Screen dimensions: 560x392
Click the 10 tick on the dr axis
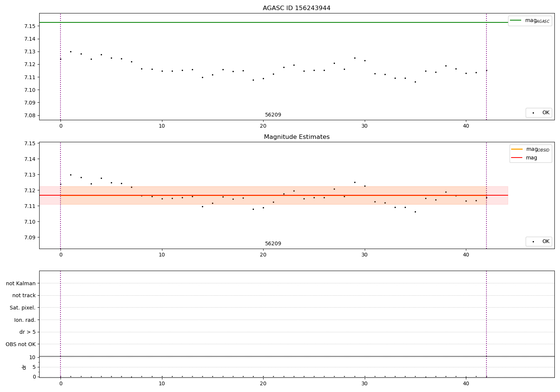[x=32, y=357]
